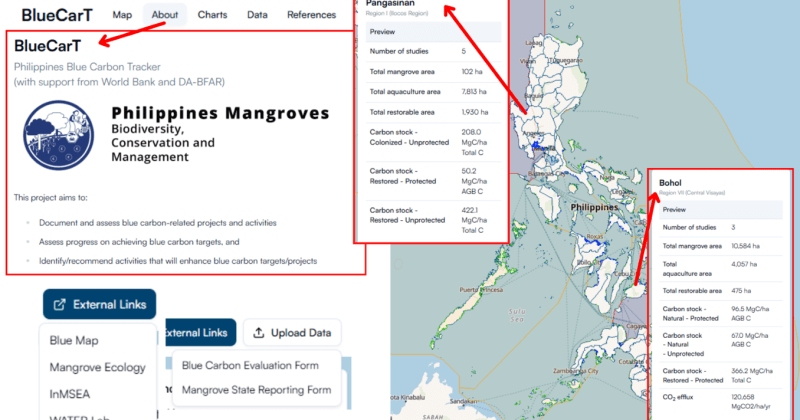
Task: Select Mangrove State Reporting Form
Action: pos(256,389)
